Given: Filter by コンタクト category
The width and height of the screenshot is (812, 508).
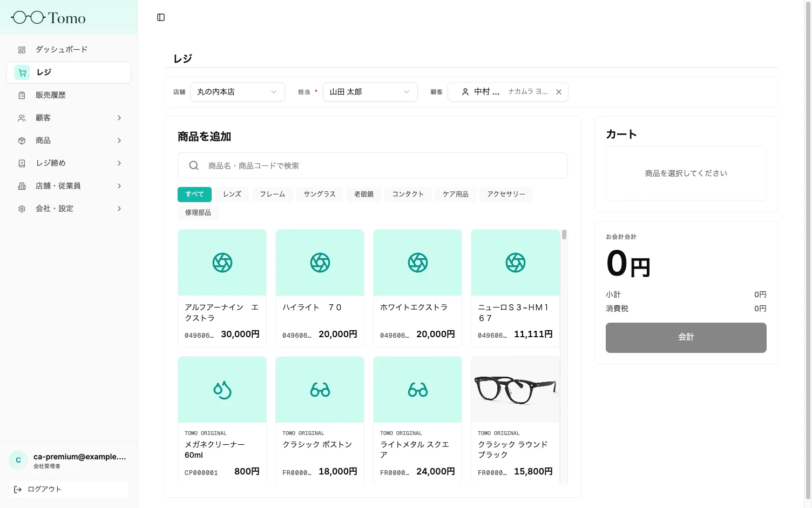Looking at the screenshot, I should (x=408, y=194).
